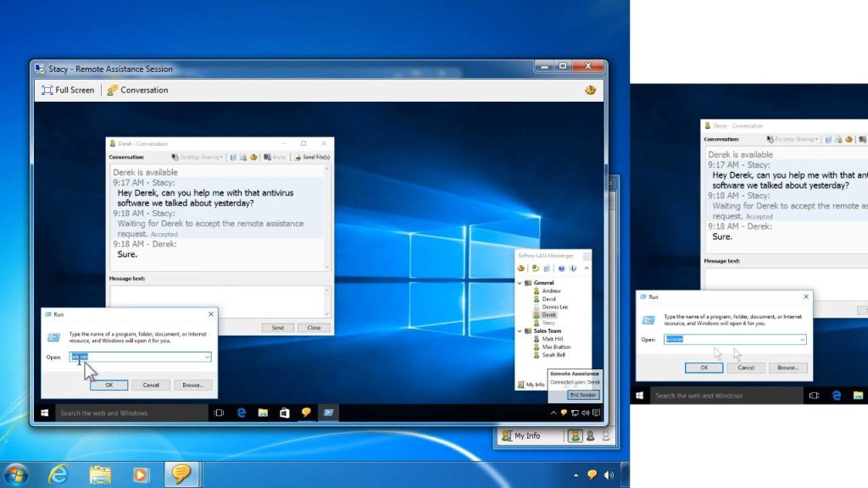
Task: Click Close button in the Derek conversation window
Action: coord(314,328)
